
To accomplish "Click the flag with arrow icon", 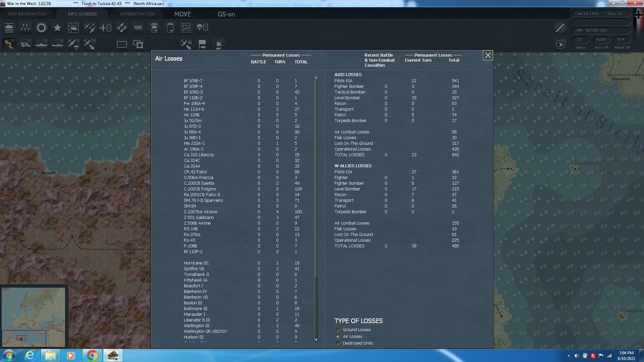I will coord(202,44).
